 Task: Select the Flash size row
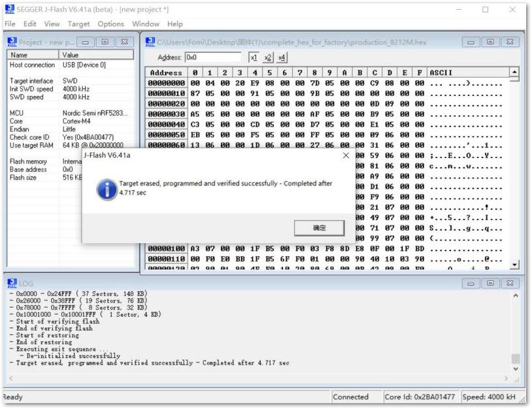point(45,177)
